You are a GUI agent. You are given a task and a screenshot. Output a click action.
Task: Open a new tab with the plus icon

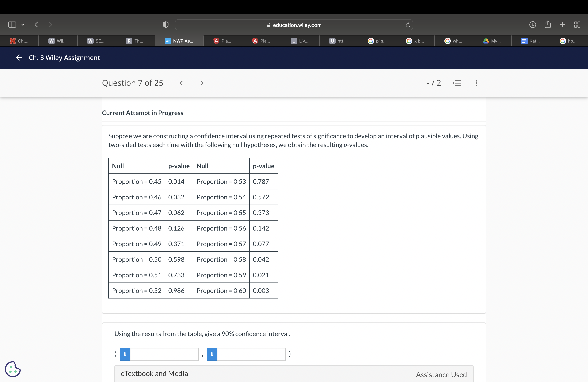pyautogui.click(x=562, y=25)
